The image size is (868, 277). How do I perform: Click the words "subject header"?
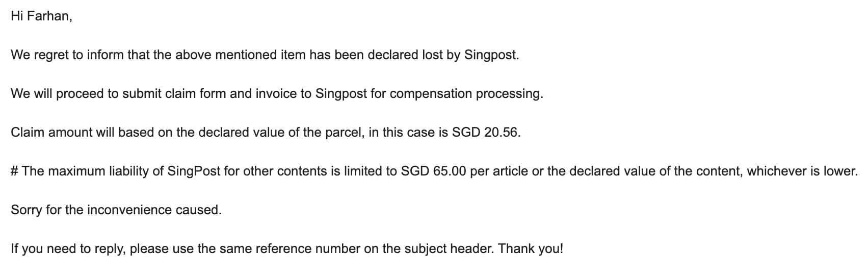click(448, 249)
